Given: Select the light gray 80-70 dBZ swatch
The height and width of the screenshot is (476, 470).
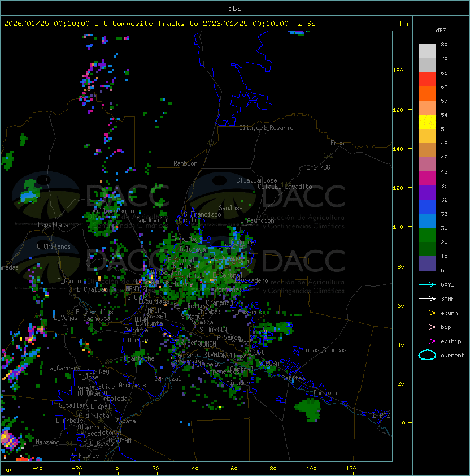Looking at the screenshot, I should [x=427, y=51].
